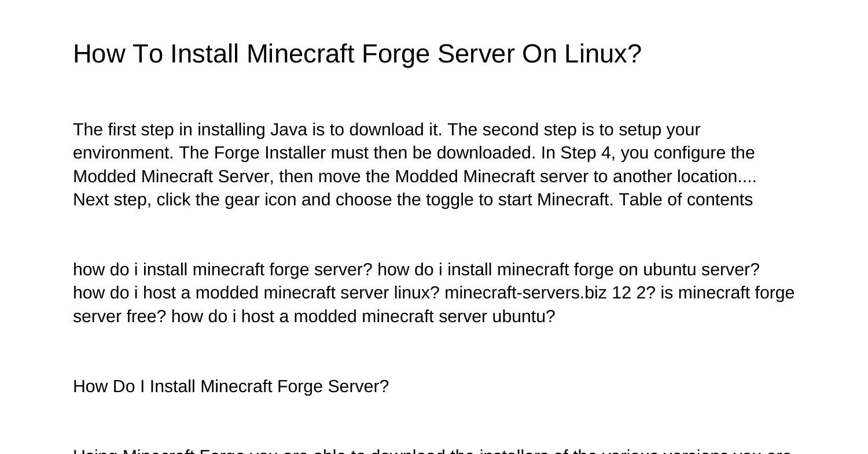This screenshot has height=454, width=868.
Task: Click the word 'Install' in the title
Action: pyautogui.click(x=204, y=54)
